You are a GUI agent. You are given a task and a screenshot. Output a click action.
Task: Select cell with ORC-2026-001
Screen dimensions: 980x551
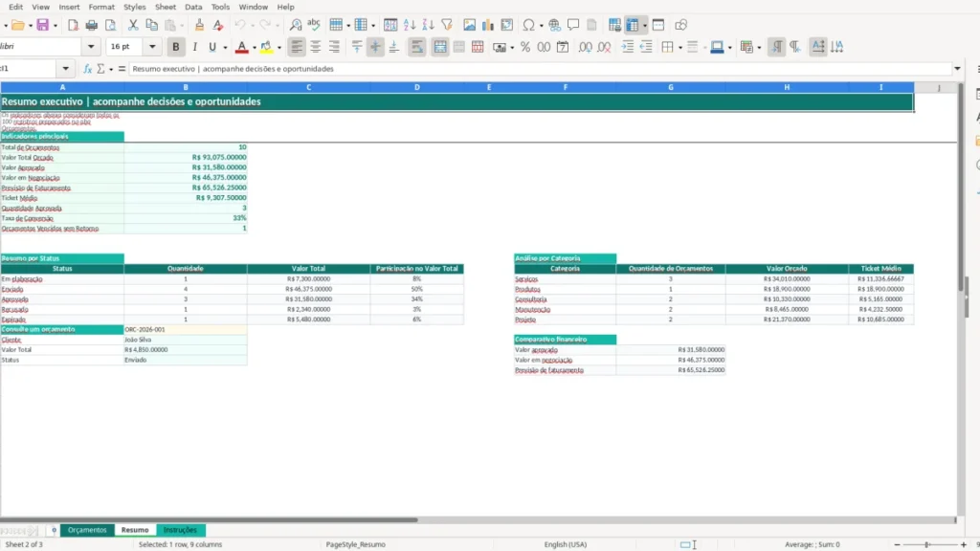185,329
